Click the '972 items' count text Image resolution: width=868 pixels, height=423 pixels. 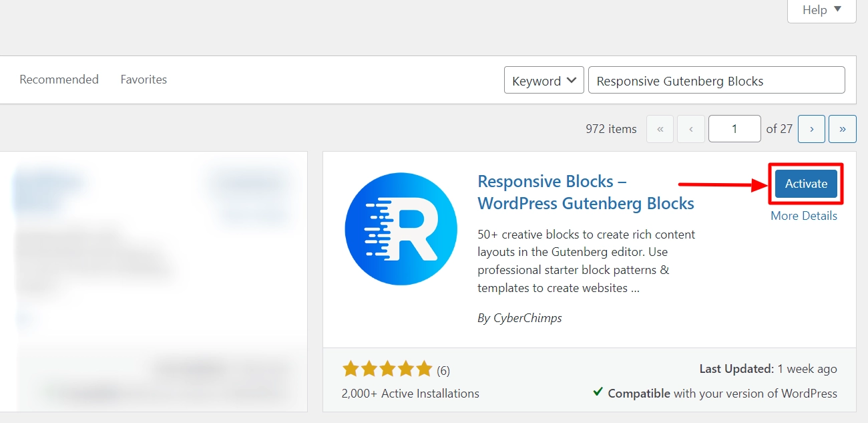611,129
